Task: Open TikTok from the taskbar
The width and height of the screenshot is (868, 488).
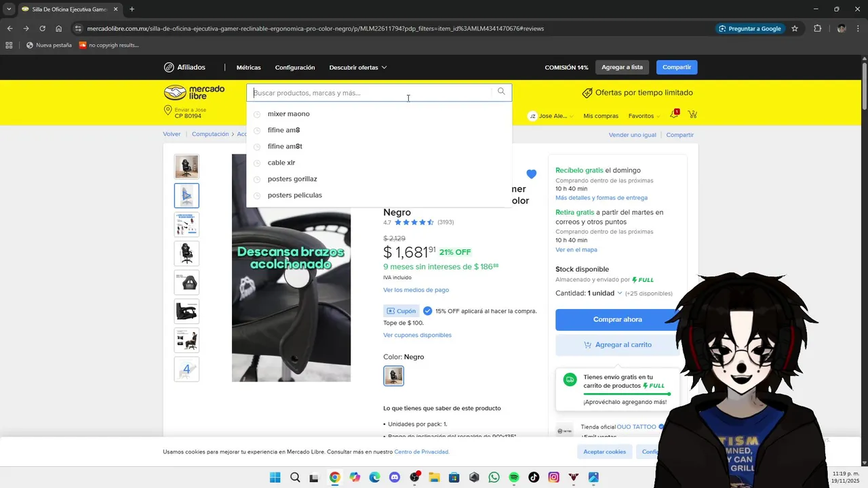Action: [x=534, y=477]
